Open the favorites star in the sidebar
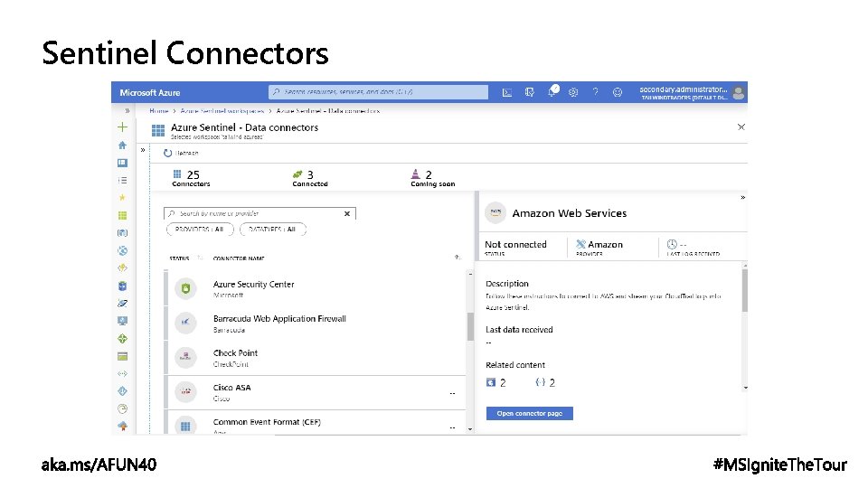The height and width of the screenshot is (488, 868). tap(122, 197)
